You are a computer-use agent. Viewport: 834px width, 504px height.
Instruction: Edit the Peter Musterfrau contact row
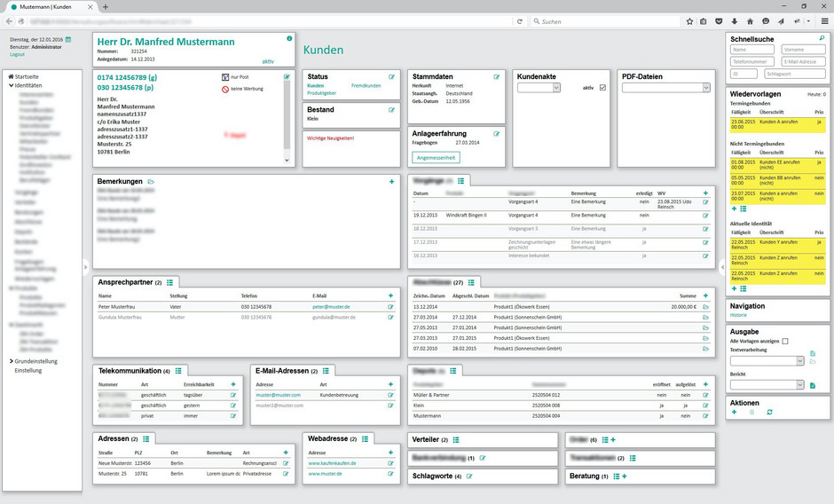pos(390,307)
